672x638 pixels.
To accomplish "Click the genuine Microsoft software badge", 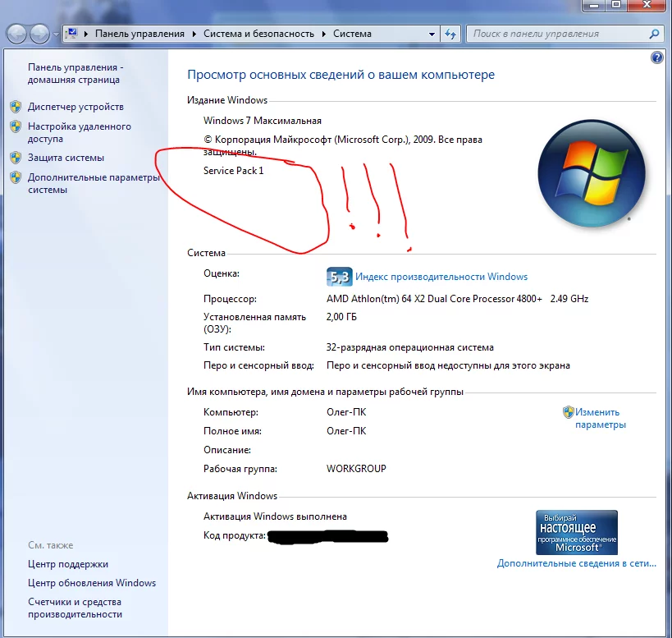I will coord(577,532).
